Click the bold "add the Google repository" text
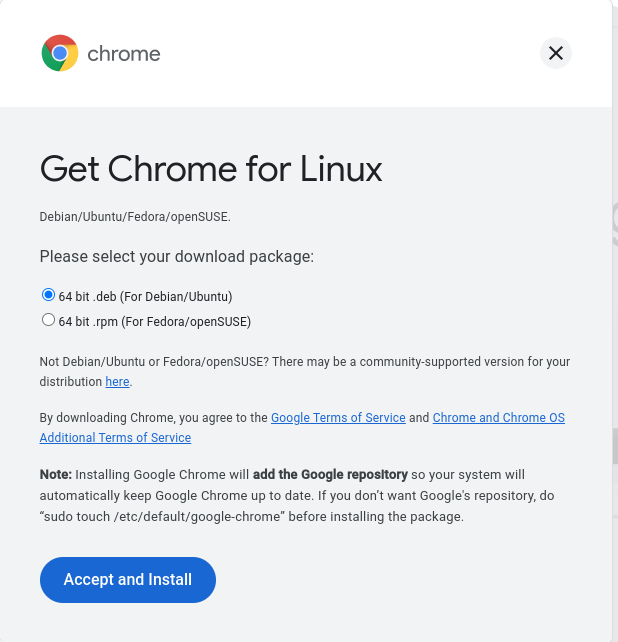The height and width of the screenshot is (642, 618). (330, 474)
